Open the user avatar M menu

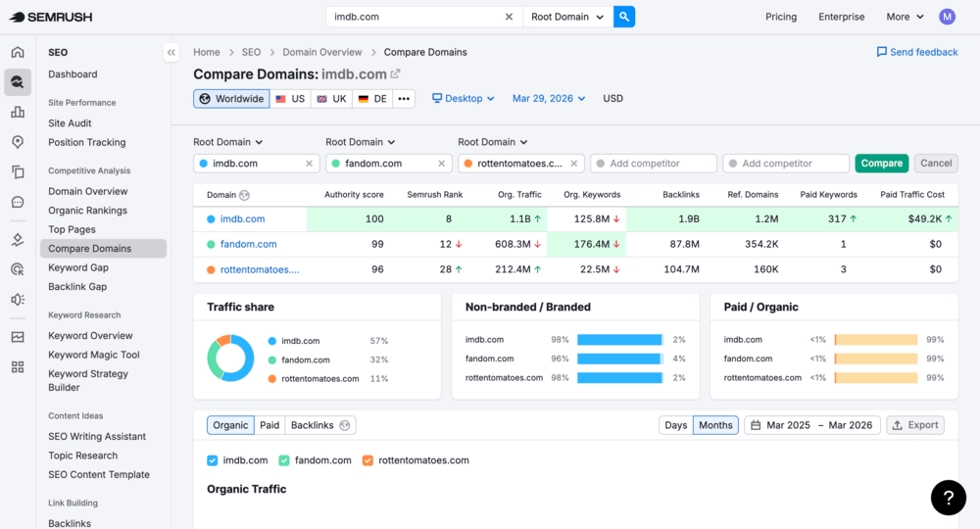(x=947, y=17)
